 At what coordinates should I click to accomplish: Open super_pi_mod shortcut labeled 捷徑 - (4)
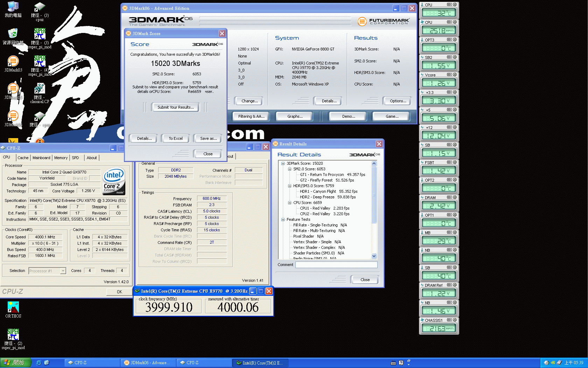tap(40, 66)
